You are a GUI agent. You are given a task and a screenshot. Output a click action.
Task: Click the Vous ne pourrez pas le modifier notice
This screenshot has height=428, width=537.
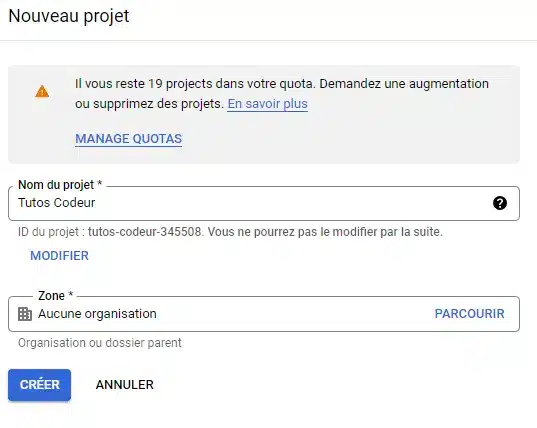click(325, 232)
